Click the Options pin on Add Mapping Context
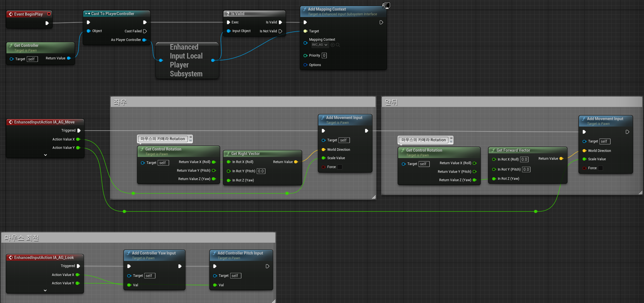 (x=305, y=65)
